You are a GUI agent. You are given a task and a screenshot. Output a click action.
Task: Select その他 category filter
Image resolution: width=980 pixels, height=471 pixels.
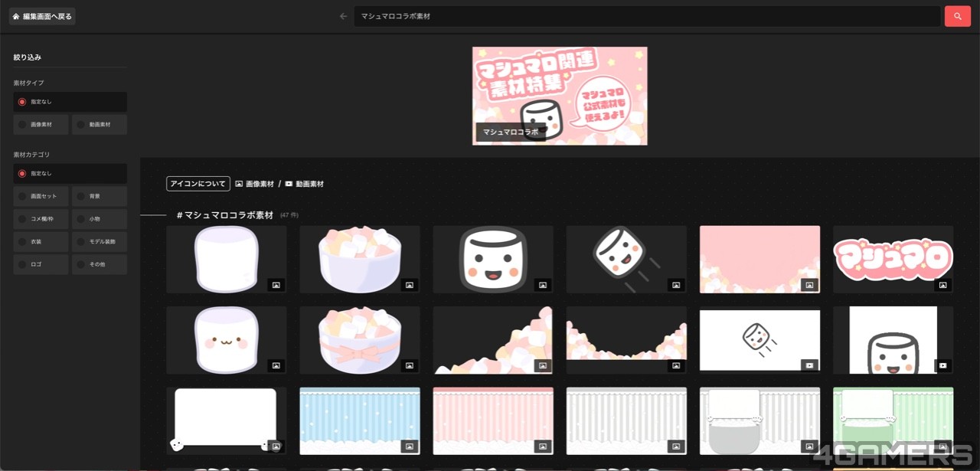coord(100,264)
